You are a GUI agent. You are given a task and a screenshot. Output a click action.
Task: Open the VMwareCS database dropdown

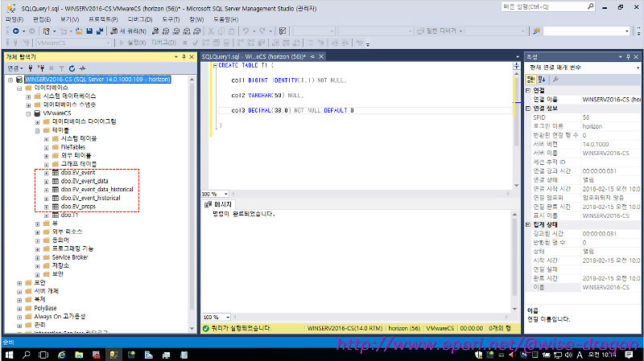click(108, 43)
